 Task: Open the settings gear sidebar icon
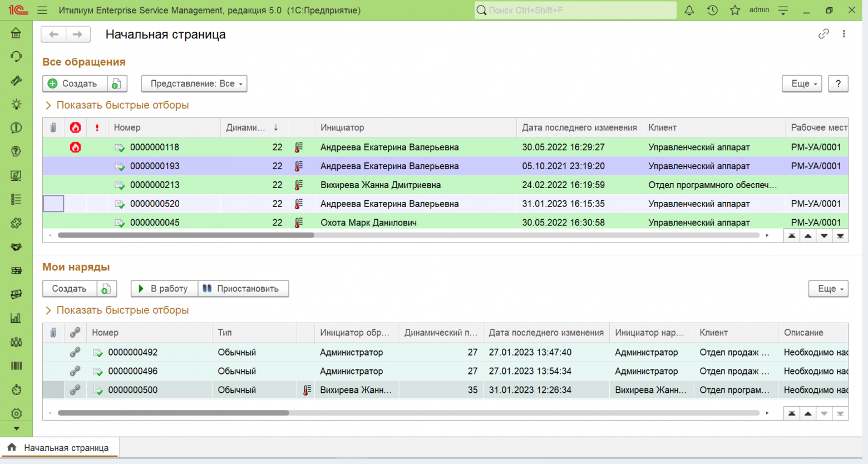pos(16,413)
